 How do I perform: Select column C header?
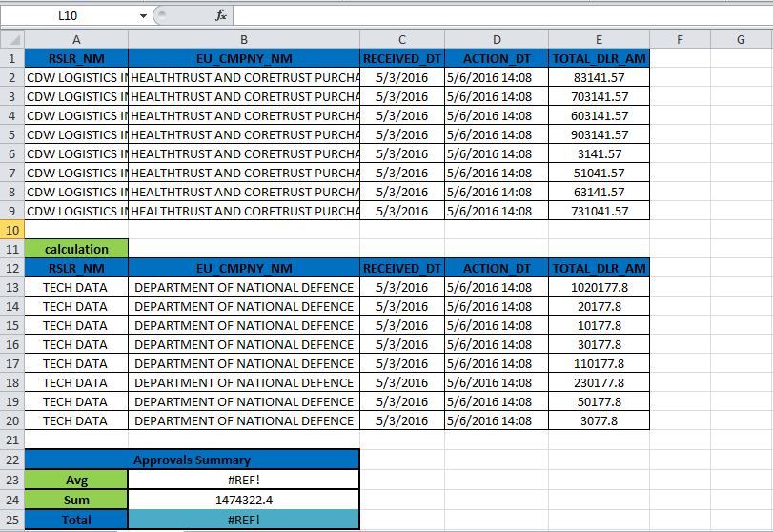click(402, 39)
